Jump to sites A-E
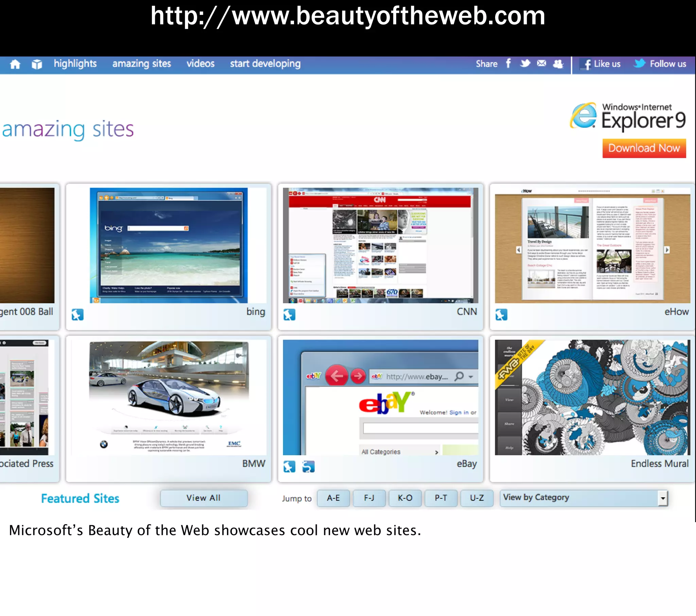The image size is (696, 616). point(333,498)
